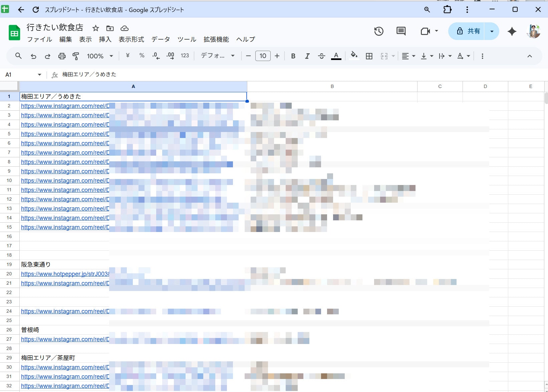The image size is (548, 392).
Task: Open the font family dropdown
Action: click(218, 56)
